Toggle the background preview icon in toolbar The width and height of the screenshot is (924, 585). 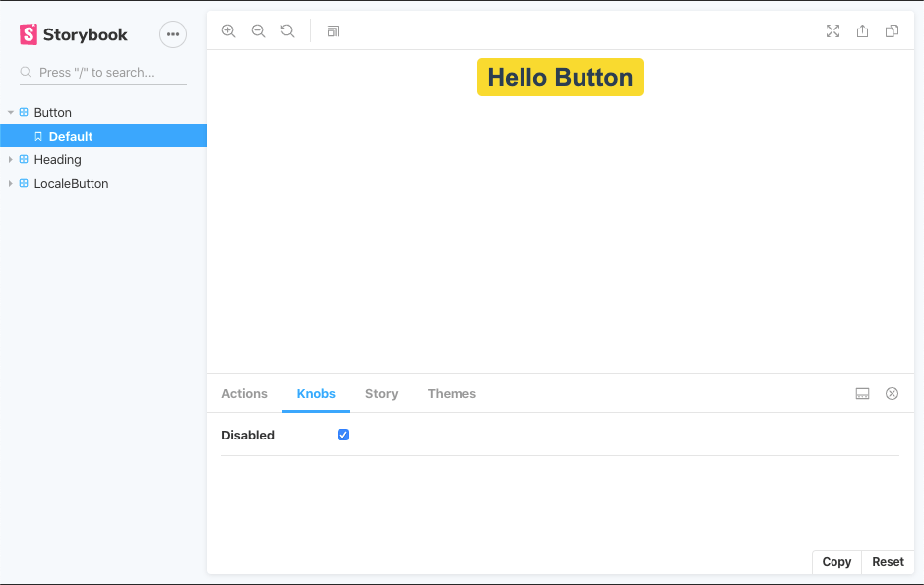[x=333, y=31]
